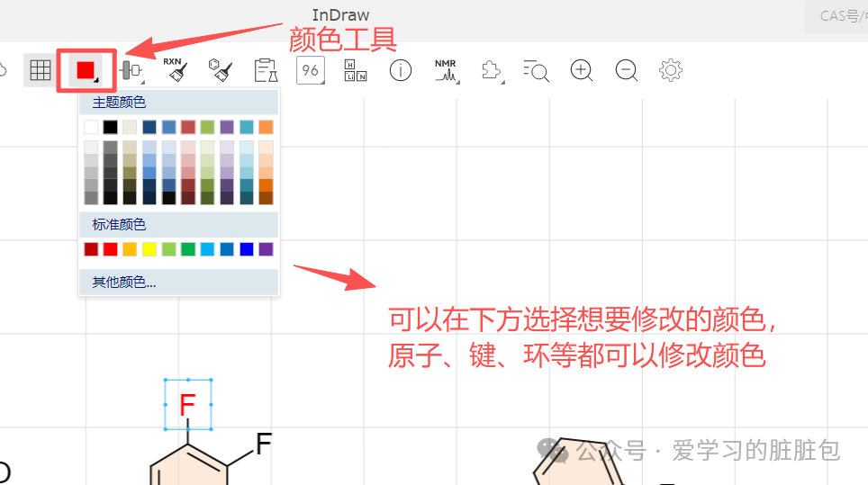Open the red color tool dropdown
868x485 pixels.
86,70
